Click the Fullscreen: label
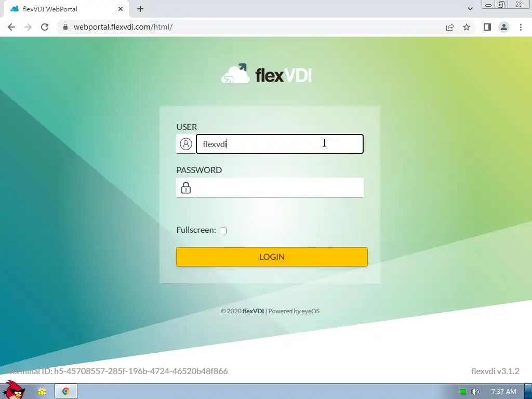532x399 pixels. click(x=196, y=230)
